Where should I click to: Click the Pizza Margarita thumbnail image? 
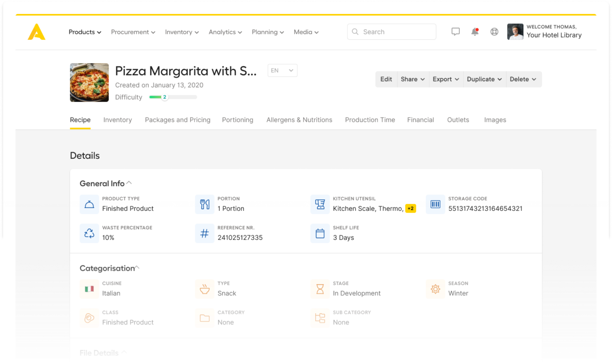click(89, 83)
